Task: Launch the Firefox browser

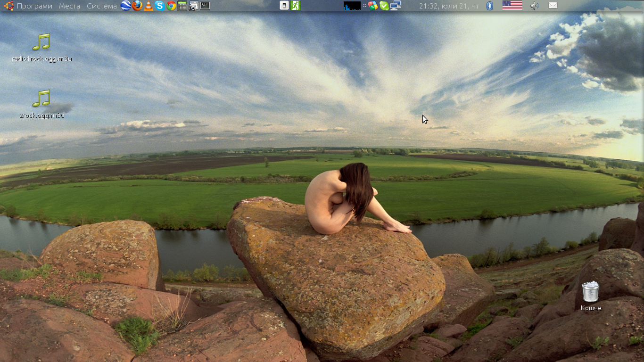Action: (137, 6)
